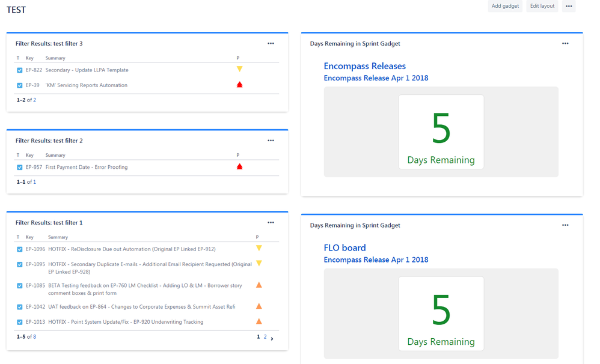Open issue key EP-1085
Image resolution: width=600 pixels, height=364 pixels.
pos(35,286)
